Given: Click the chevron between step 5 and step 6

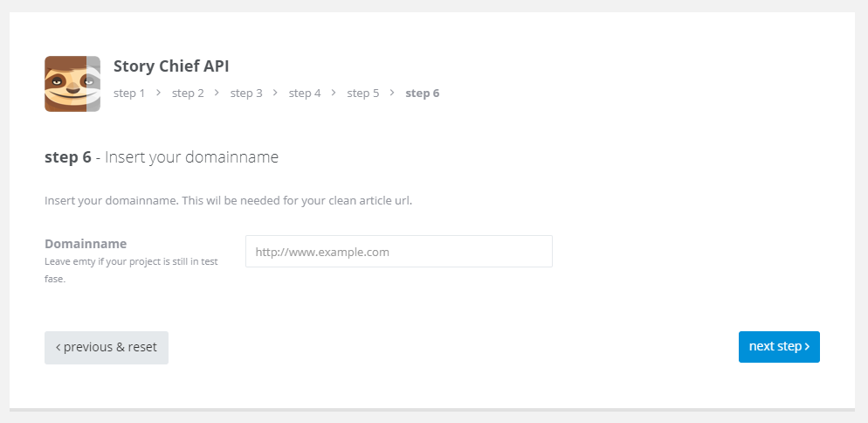Looking at the screenshot, I should click(x=392, y=93).
